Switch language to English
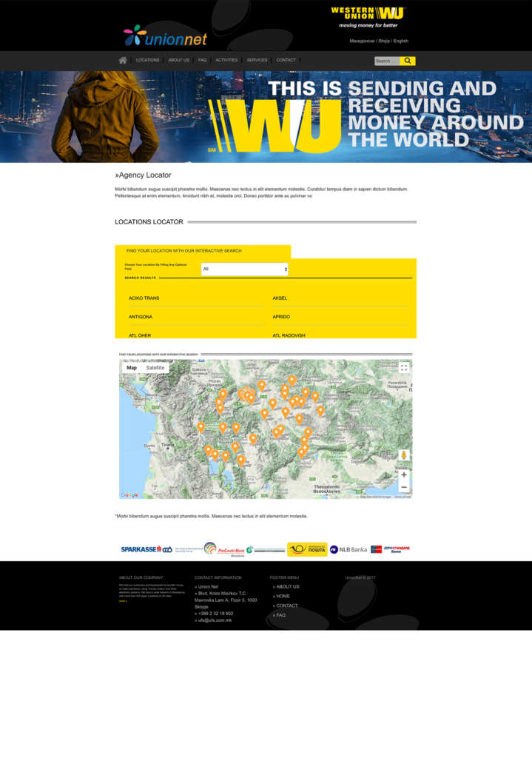The width and height of the screenshot is (532, 758). coord(400,41)
